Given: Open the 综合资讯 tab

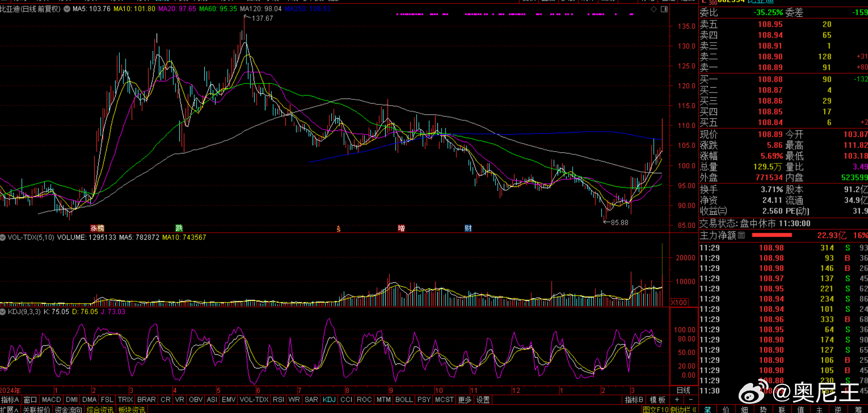Looking at the screenshot, I should [100, 409].
